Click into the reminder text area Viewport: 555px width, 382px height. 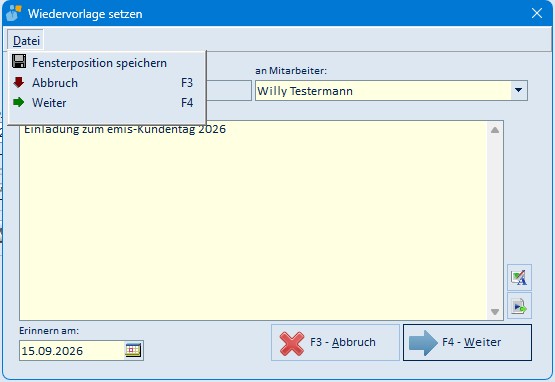253,220
